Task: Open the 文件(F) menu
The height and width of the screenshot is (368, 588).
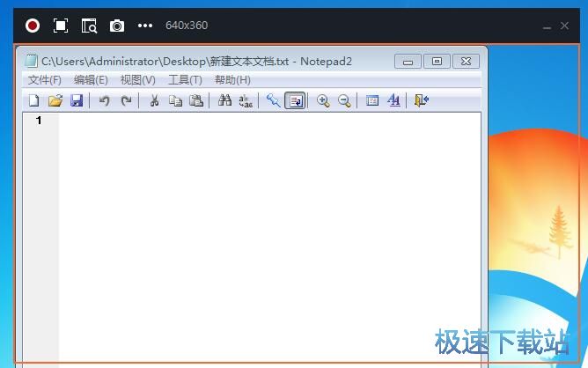Action: pos(45,80)
